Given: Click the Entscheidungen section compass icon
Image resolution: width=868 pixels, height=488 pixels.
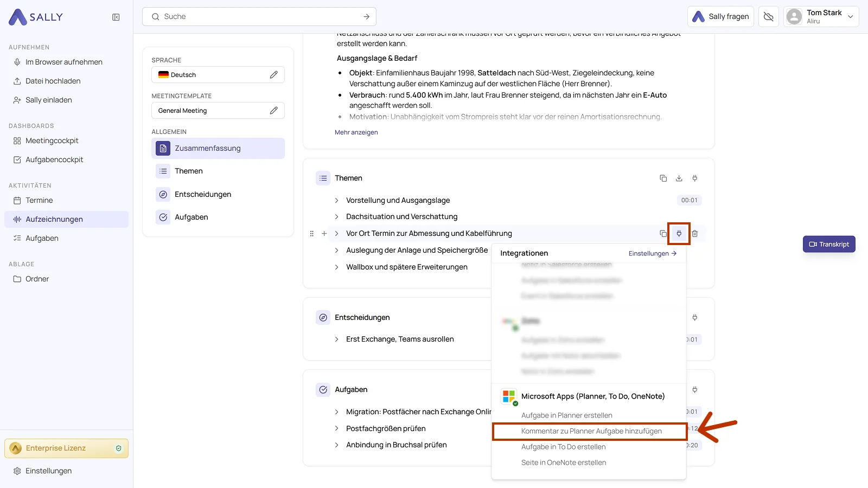Looking at the screenshot, I should 323,317.
